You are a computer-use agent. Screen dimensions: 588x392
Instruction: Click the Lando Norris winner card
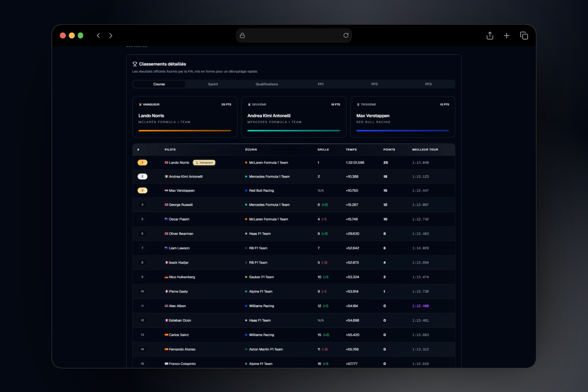[x=185, y=117]
